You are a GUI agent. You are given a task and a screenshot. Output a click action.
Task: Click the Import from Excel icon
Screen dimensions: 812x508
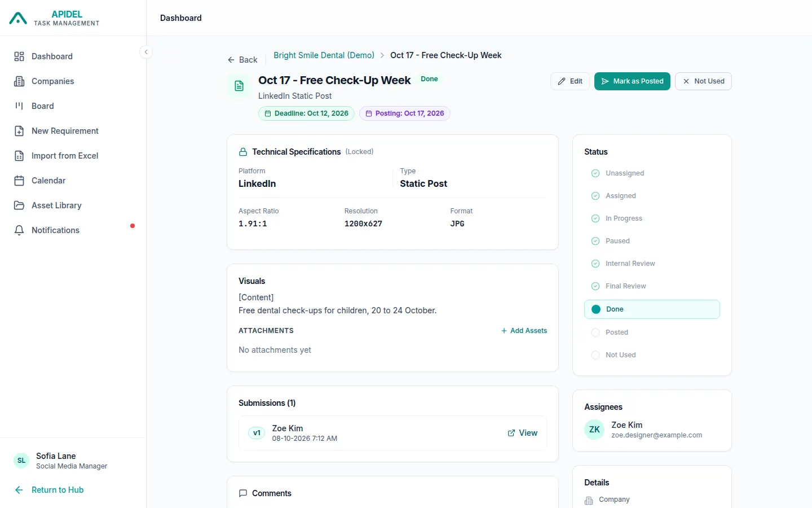coord(19,156)
